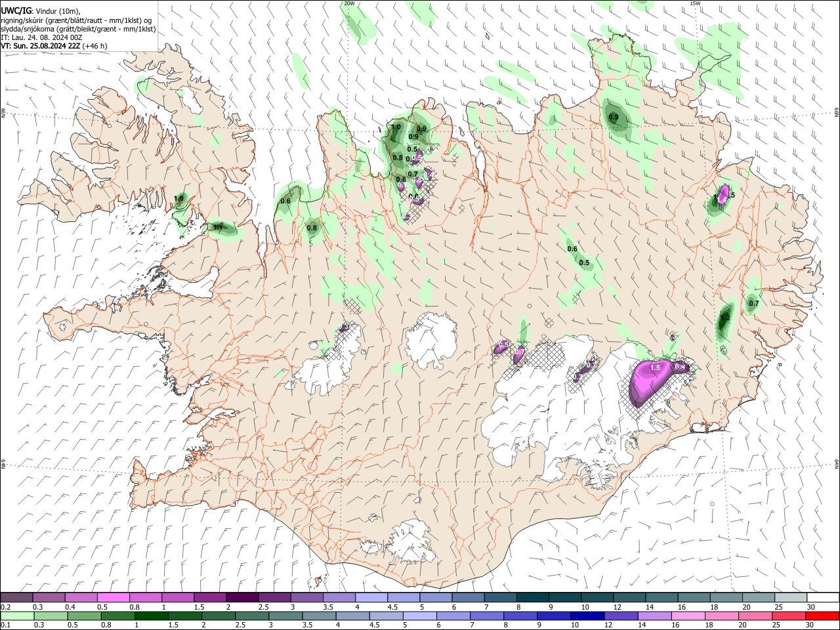Click the Hofsjökull glacier white area in central Iceland
Screen dimensions: 840x630
(x=431, y=341)
